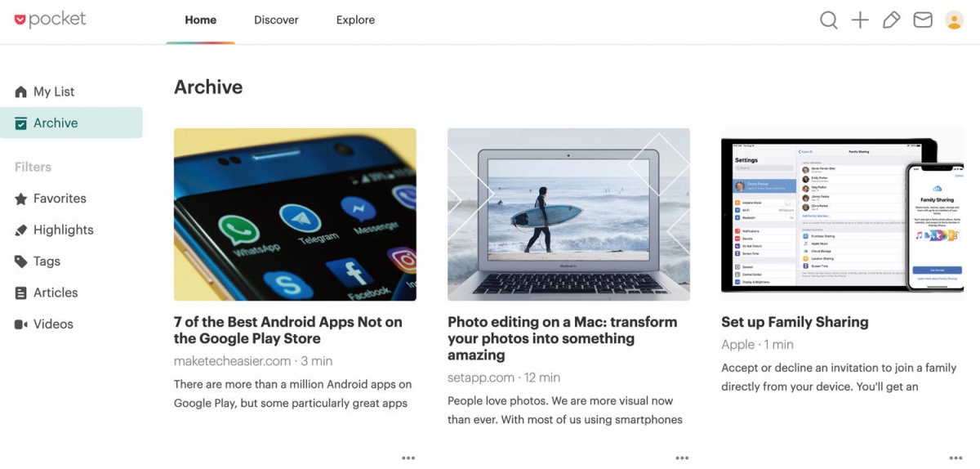Click the plus icon to add item
Screen dimensions: 980x469
click(860, 20)
